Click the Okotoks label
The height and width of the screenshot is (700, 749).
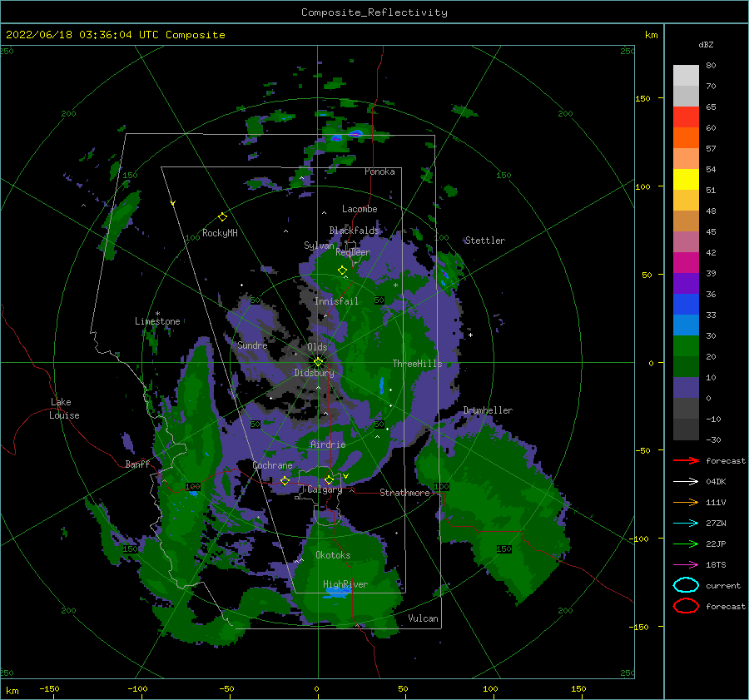pyautogui.click(x=333, y=555)
